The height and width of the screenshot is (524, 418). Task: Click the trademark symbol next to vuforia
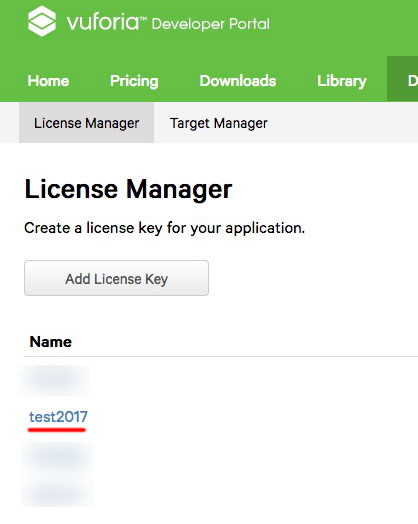143,19
